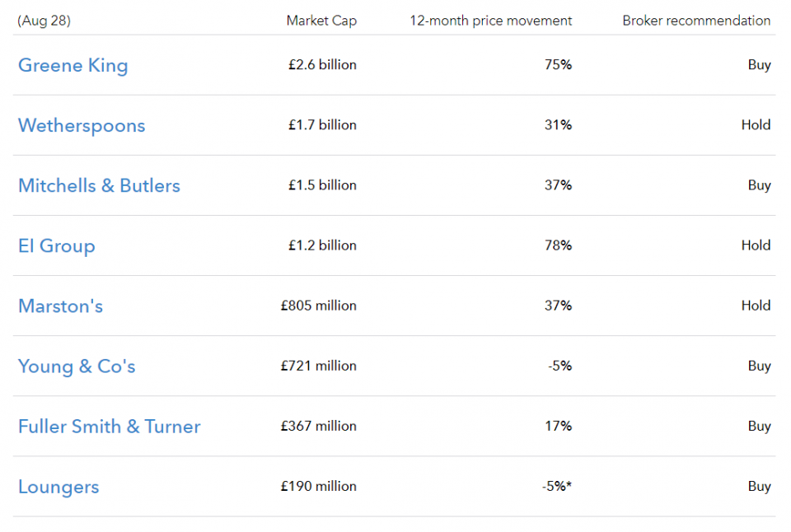Open the Young & Co's link
Screen dimensions: 791x532
[77, 366]
